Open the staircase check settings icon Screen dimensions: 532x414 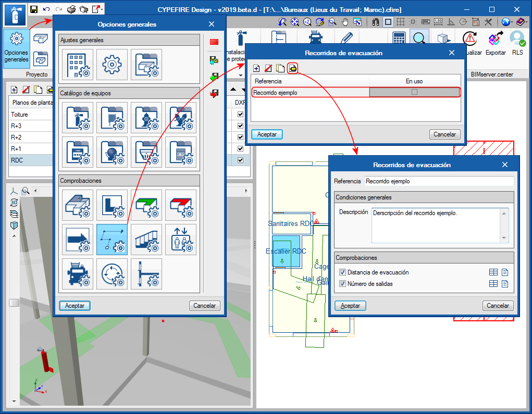(x=146, y=240)
